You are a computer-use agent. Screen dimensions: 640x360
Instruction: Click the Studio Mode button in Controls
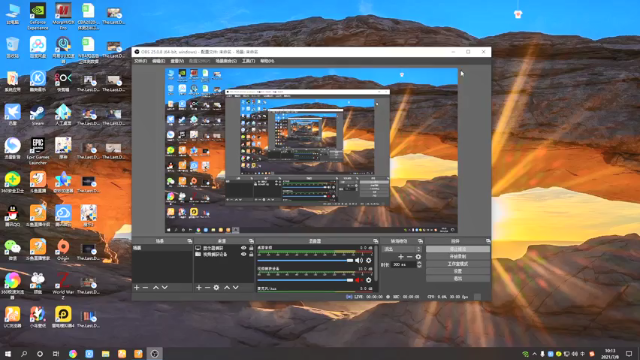coord(458,264)
